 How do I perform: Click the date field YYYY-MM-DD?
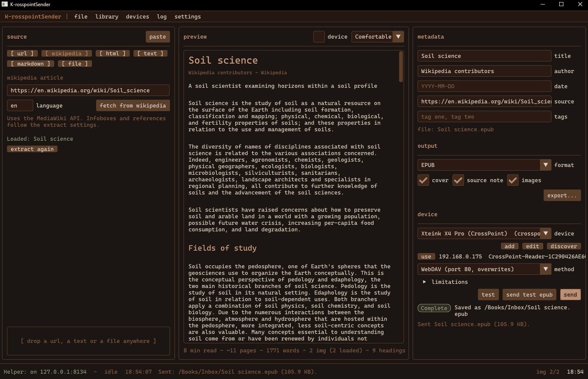[484, 86]
